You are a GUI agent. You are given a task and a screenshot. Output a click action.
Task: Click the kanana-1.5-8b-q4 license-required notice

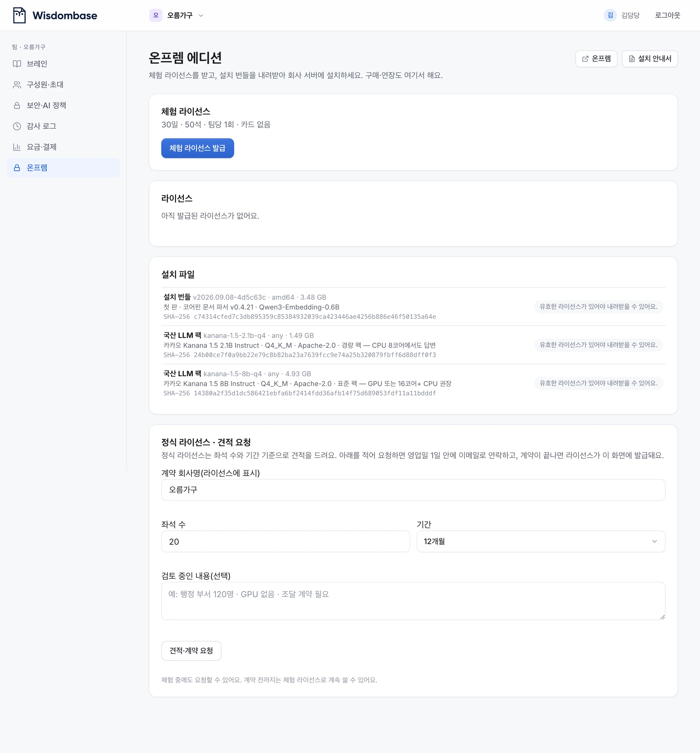(x=599, y=383)
